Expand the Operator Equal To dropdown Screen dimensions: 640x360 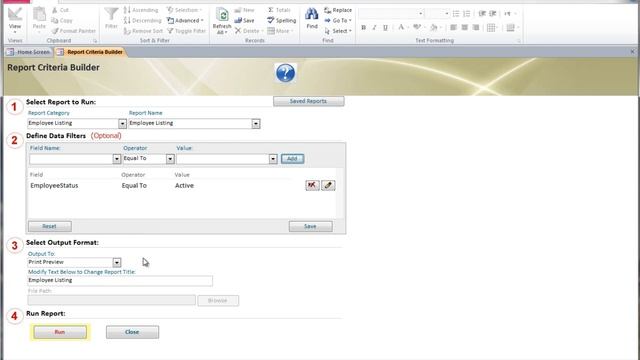click(170, 159)
